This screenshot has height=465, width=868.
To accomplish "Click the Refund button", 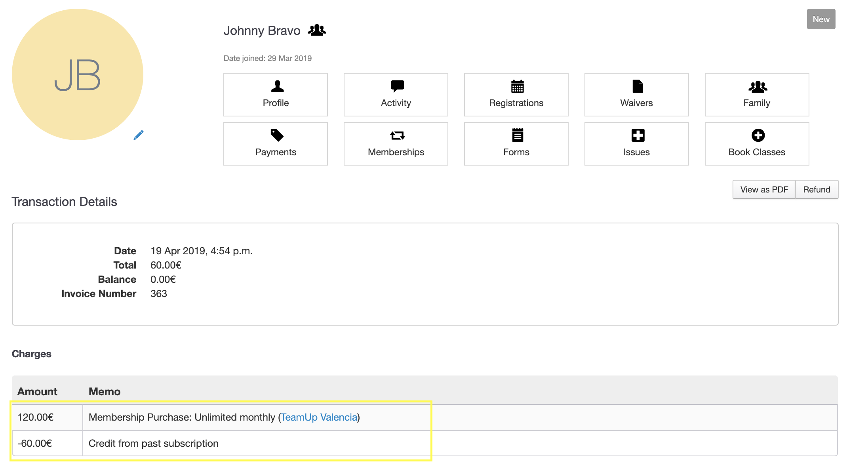I will click(x=817, y=190).
